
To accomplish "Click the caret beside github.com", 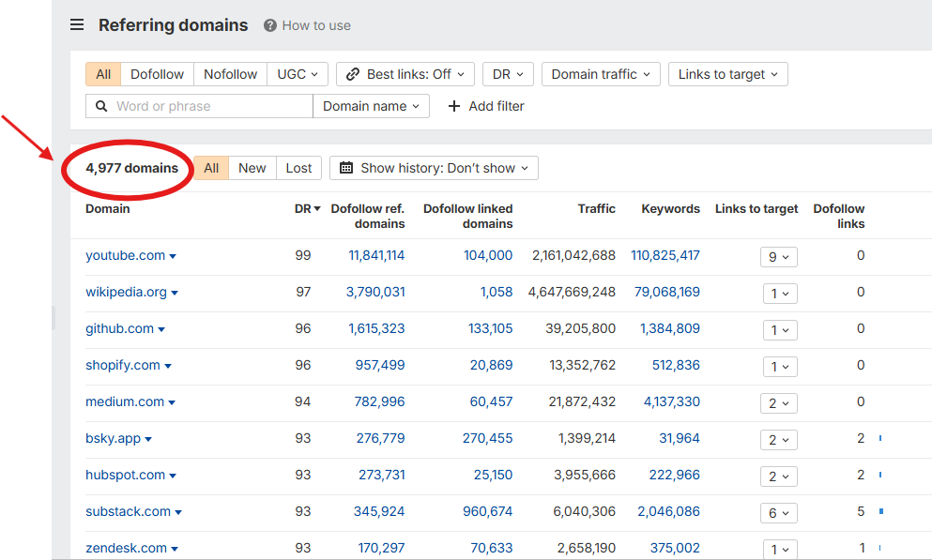I will [161, 328].
